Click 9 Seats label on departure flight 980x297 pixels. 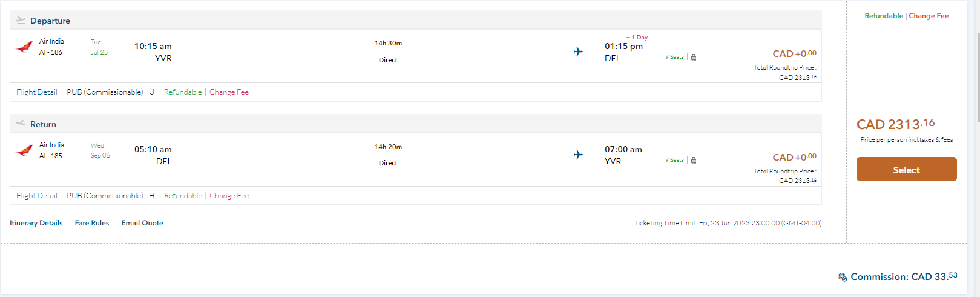point(674,57)
